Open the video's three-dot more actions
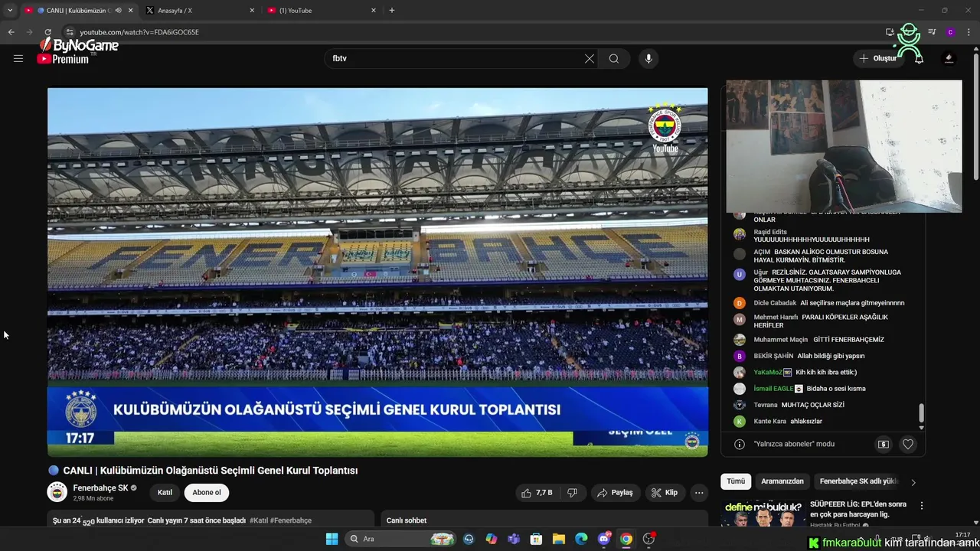 [699, 493]
